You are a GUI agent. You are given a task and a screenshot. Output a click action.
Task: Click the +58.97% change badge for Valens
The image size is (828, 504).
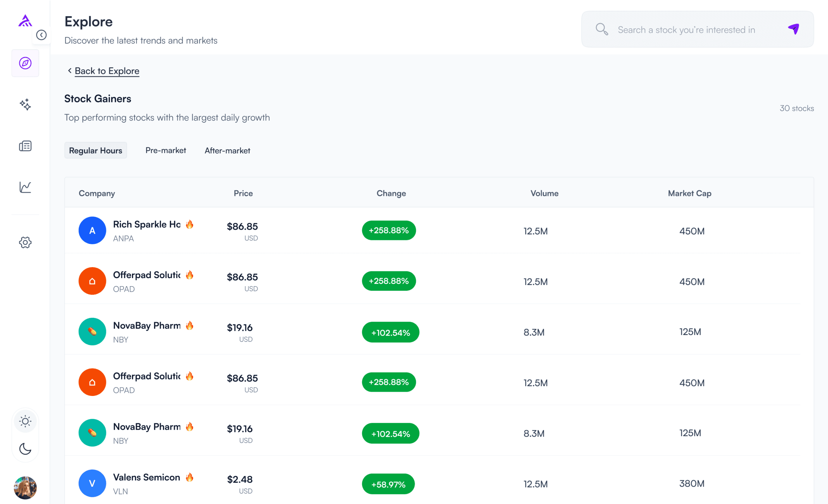pyautogui.click(x=388, y=484)
